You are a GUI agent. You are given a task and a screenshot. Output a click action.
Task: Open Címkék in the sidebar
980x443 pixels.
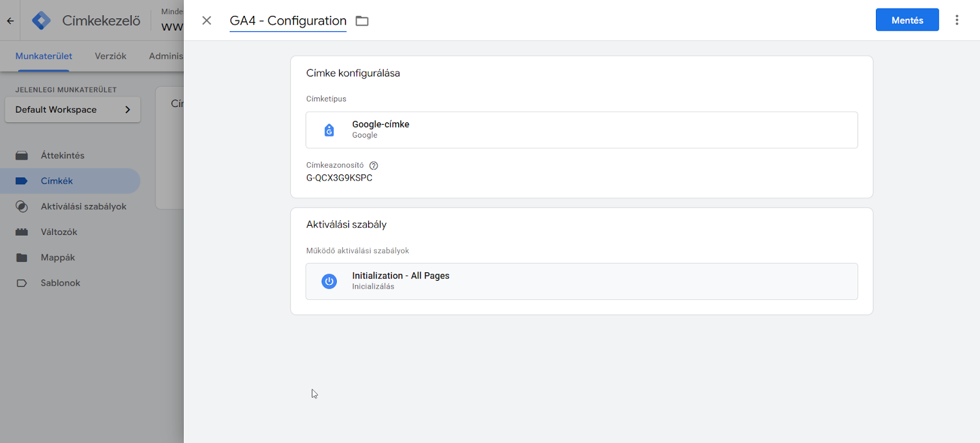click(x=70, y=181)
